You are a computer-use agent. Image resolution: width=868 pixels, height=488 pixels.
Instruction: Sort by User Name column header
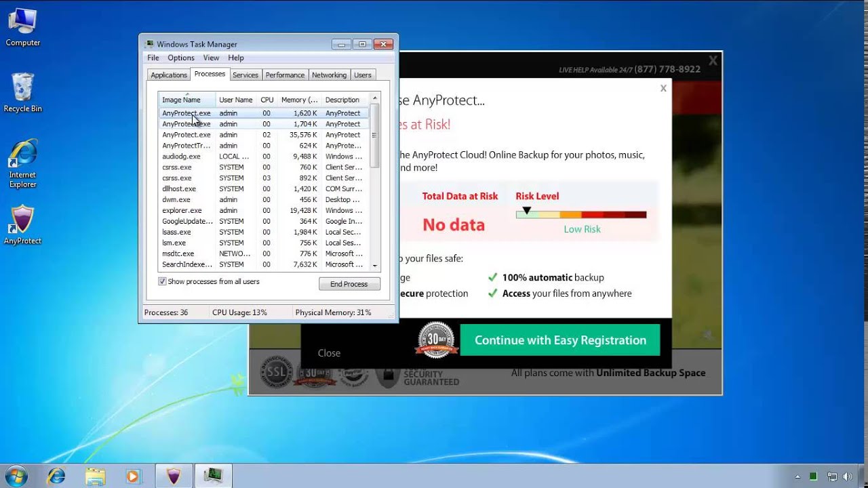click(236, 100)
